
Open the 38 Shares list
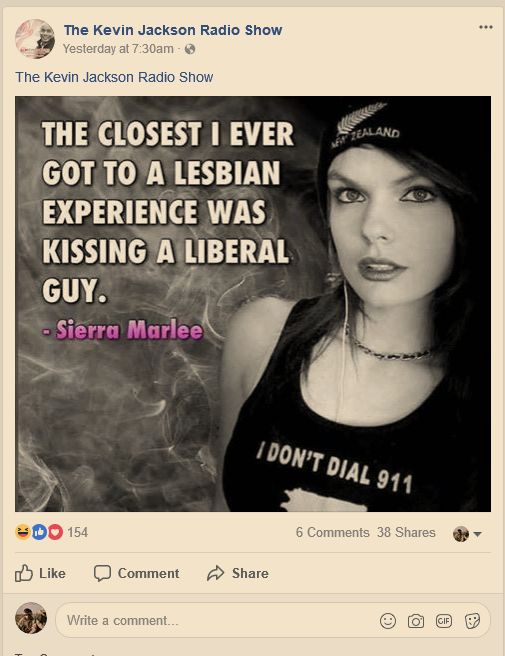pyautogui.click(x=406, y=533)
